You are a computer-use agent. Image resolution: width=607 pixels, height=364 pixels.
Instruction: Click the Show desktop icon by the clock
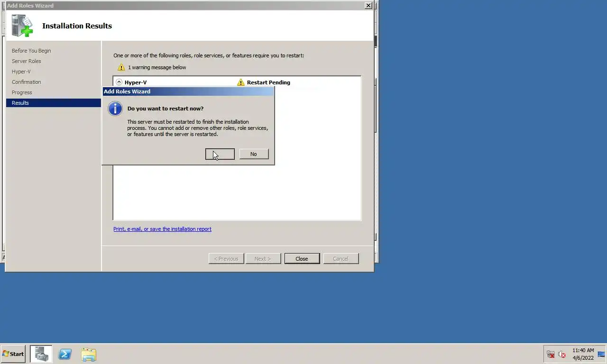601,354
